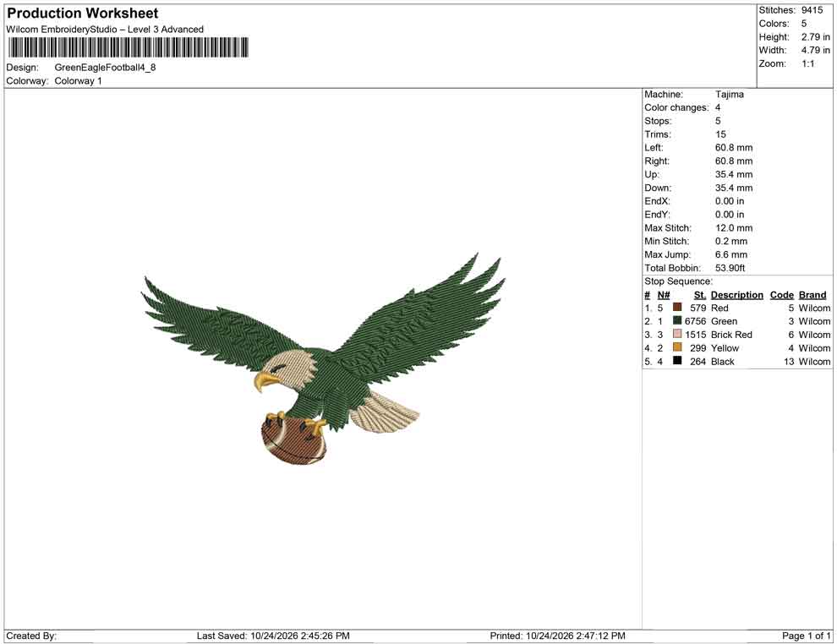The width and height of the screenshot is (837, 644).
Task: Click stitch count '579' in Red row
Action: point(697,308)
